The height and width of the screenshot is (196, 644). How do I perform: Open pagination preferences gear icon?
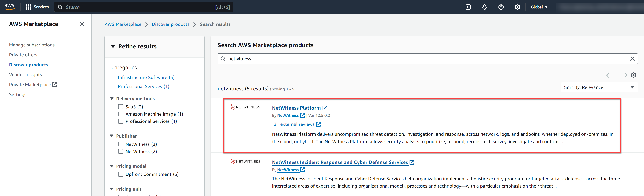tap(633, 75)
